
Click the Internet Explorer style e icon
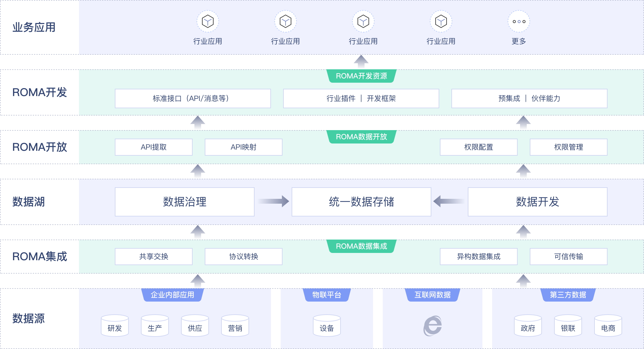[433, 326]
